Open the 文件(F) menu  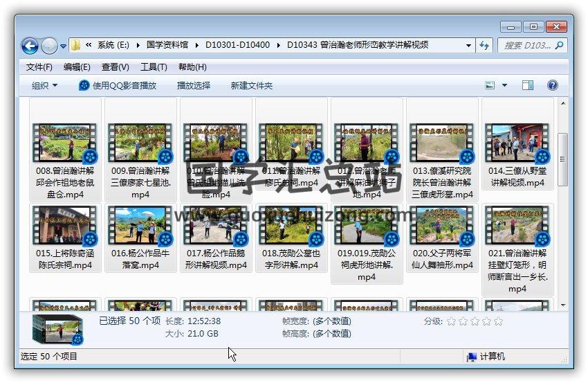tap(39, 67)
